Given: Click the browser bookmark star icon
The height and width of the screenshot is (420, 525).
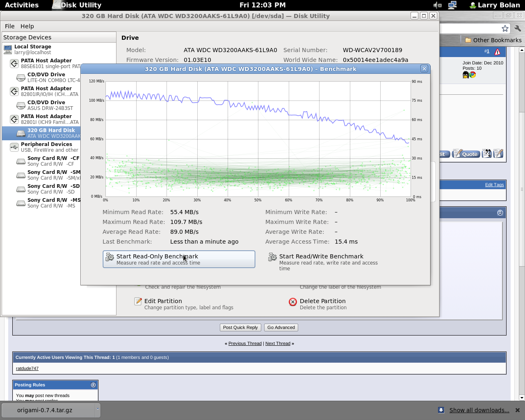Looking at the screenshot, I should 505,28.
